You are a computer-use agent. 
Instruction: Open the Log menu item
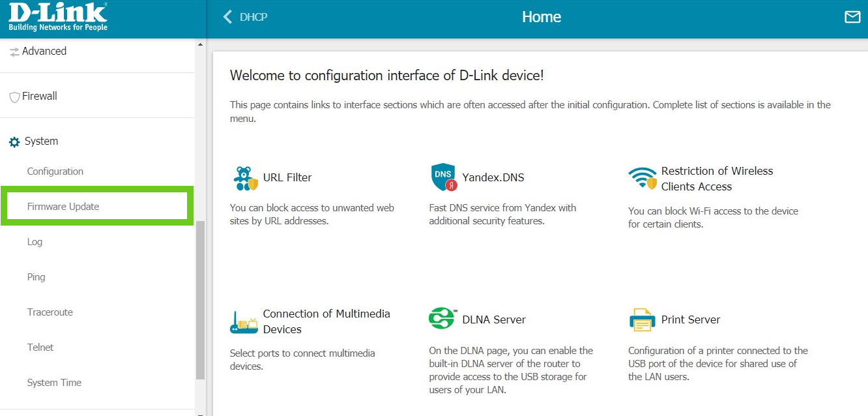[x=35, y=242]
